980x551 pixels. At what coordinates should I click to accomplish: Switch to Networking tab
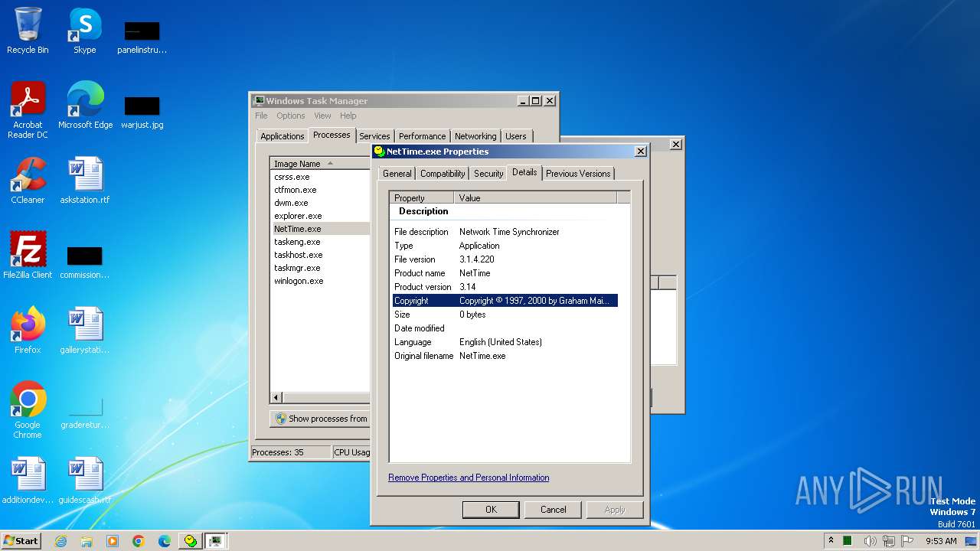(475, 136)
